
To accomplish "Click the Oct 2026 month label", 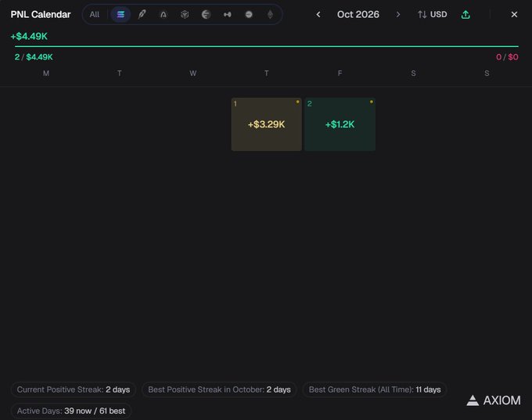I will click(x=358, y=15).
